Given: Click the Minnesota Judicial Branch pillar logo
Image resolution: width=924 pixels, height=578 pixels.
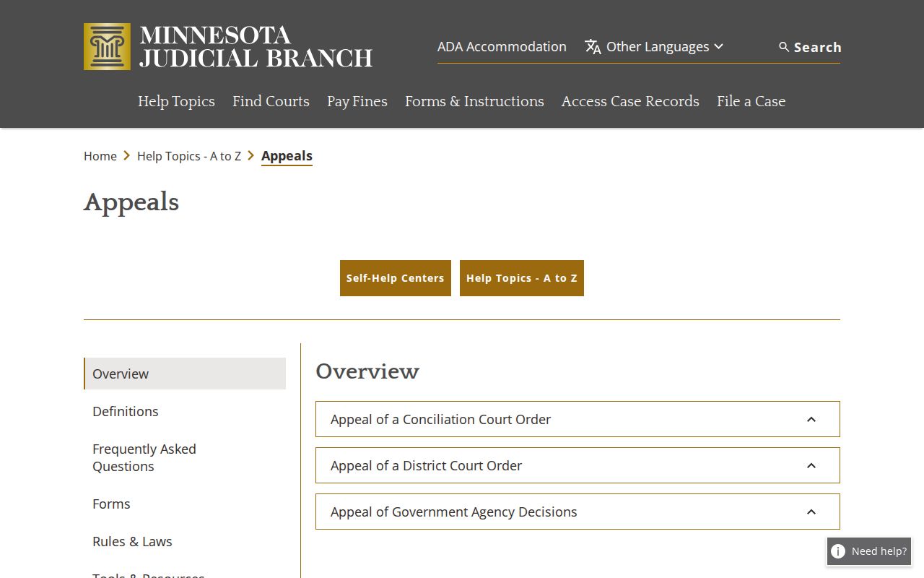Looking at the screenshot, I should point(107,46).
